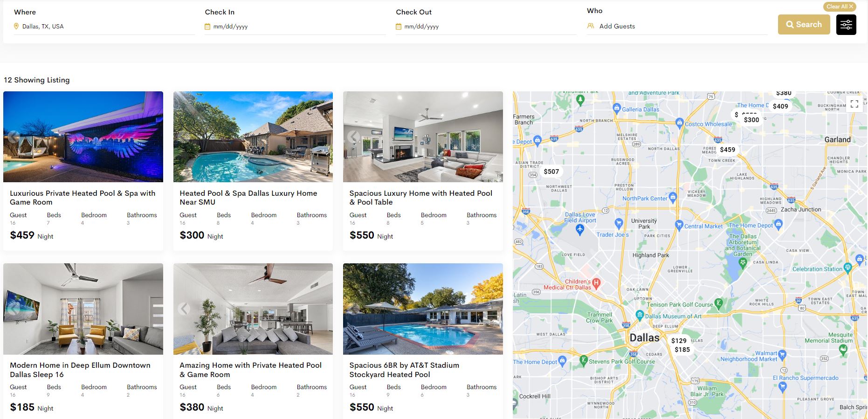Show previous photo of Amazing Home listing
Viewport: 868px width, 419px height.
184,309
